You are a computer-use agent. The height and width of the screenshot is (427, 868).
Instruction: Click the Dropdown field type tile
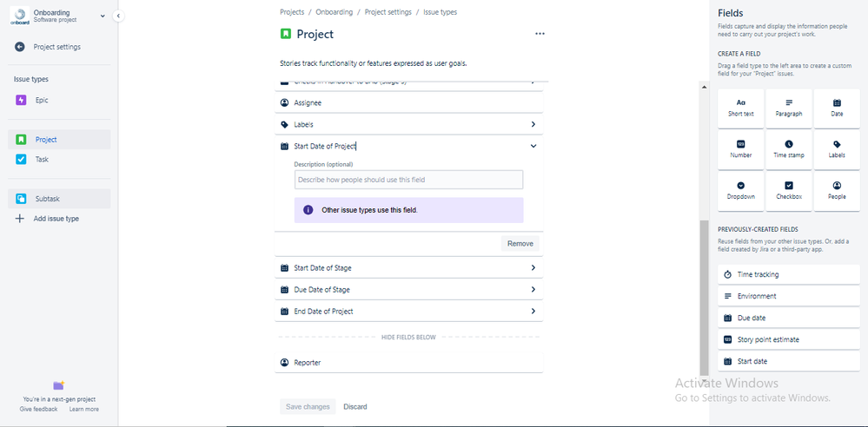click(740, 191)
